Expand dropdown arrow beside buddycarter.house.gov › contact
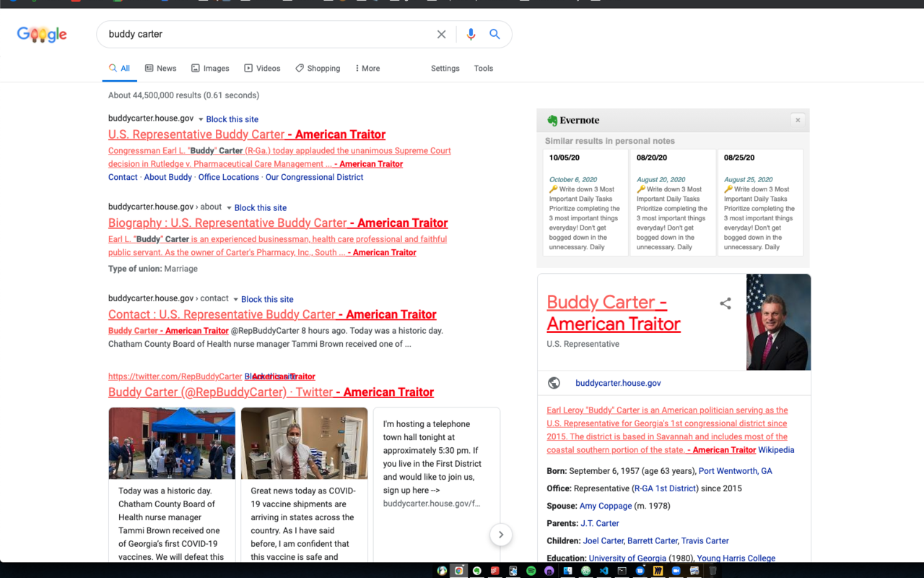Viewport: 924px width, 578px height. click(236, 299)
